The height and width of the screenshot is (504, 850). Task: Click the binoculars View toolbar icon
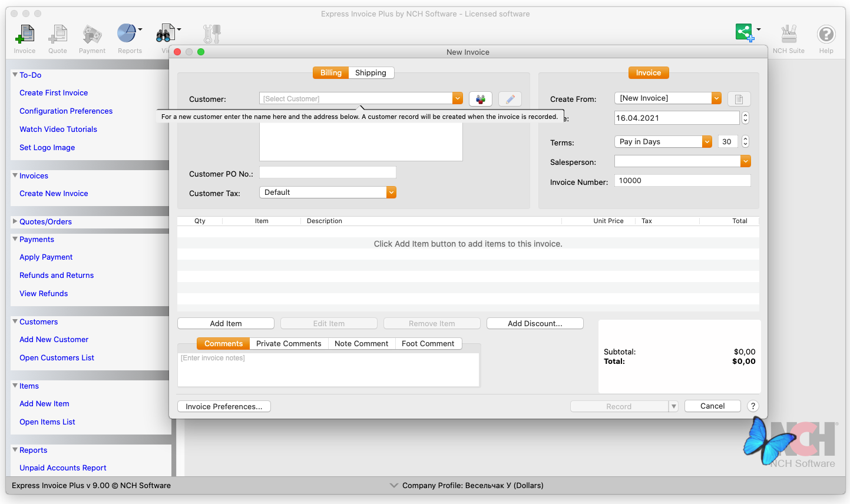(166, 34)
